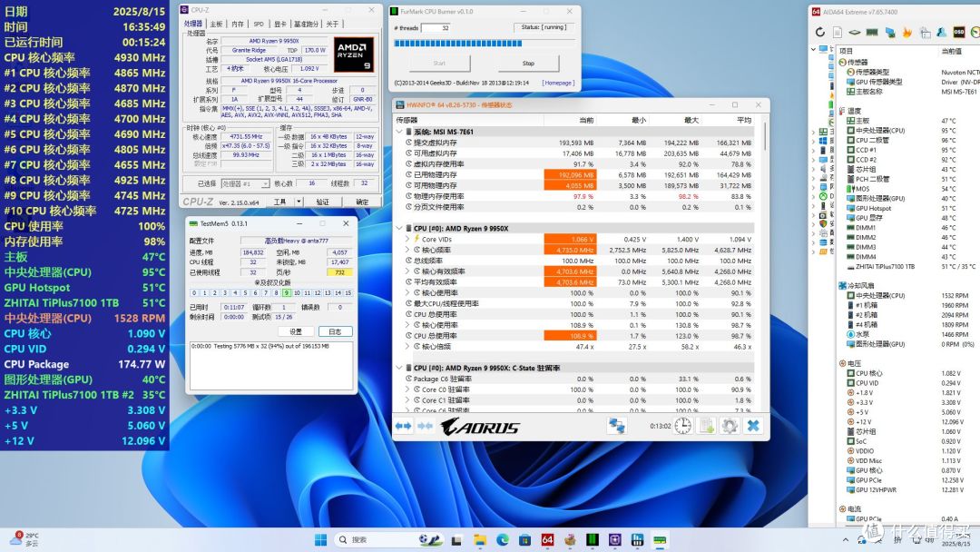This screenshot has height=552, width=980.
Task: Click the HWiNFO network connection icon
Action: coord(617,427)
